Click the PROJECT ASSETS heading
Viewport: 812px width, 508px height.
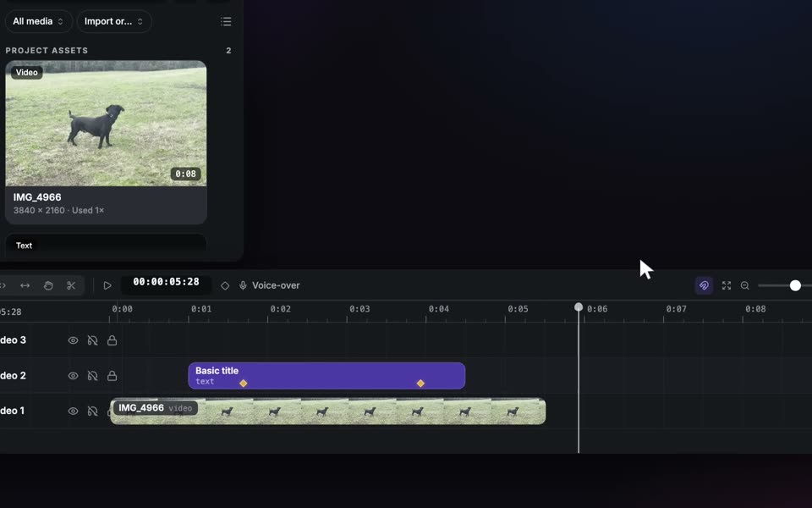(47, 50)
